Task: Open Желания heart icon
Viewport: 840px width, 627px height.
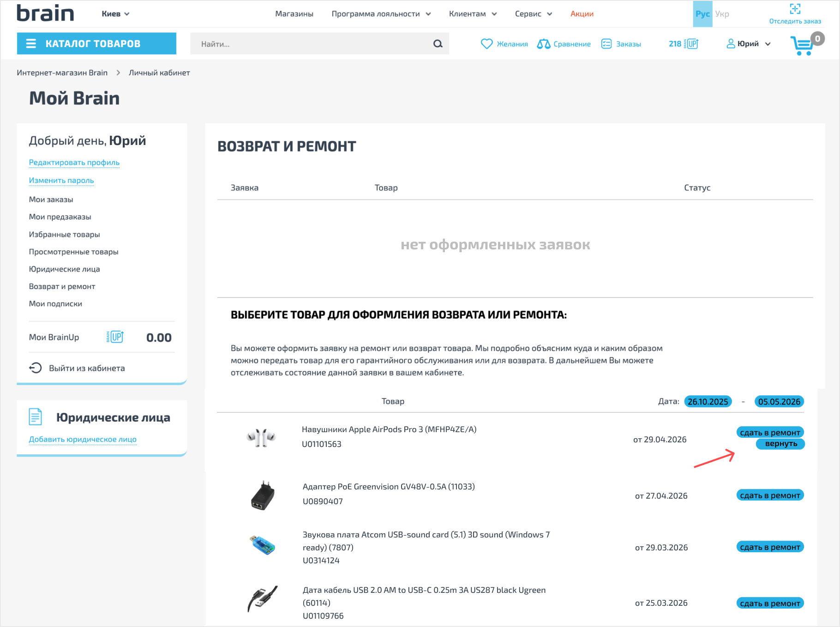Action: 486,44
